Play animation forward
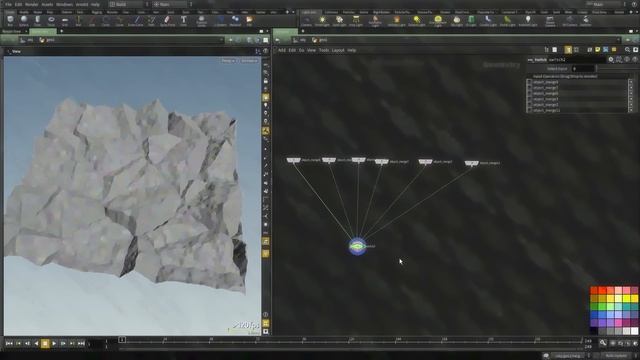This screenshot has width=640, height=360. pyautogui.click(x=54, y=344)
